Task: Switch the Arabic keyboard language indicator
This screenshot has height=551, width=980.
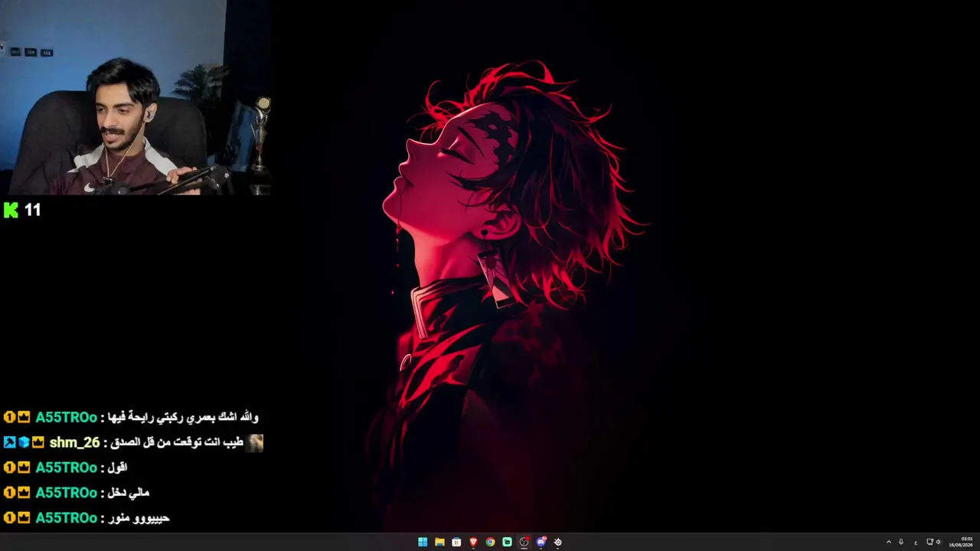Action: pyautogui.click(x=916, y=543)
